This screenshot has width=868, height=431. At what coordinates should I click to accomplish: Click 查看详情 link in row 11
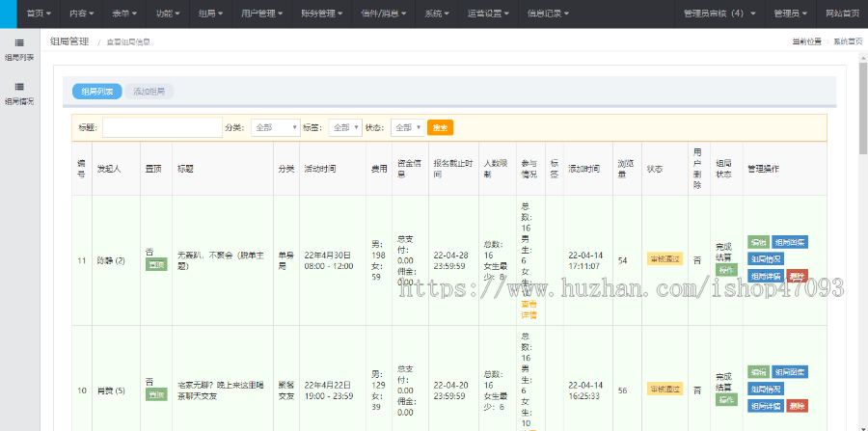pyautogui.click(x=529, y=309)
